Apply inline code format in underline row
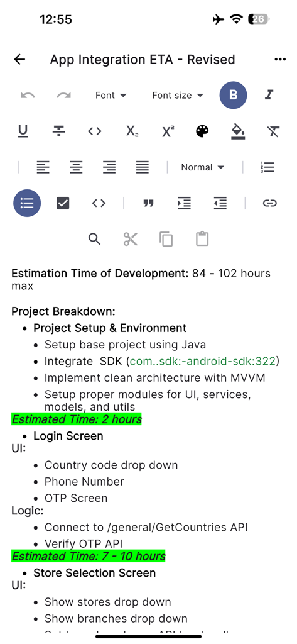Viewport: 297px width, 644px height. (95, 131)
